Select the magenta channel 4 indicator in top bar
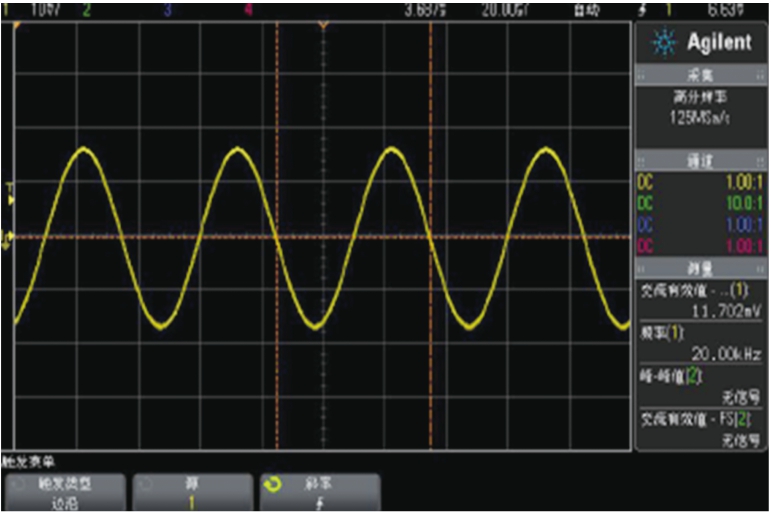This screenshot has width=771, height=513. 247,10
